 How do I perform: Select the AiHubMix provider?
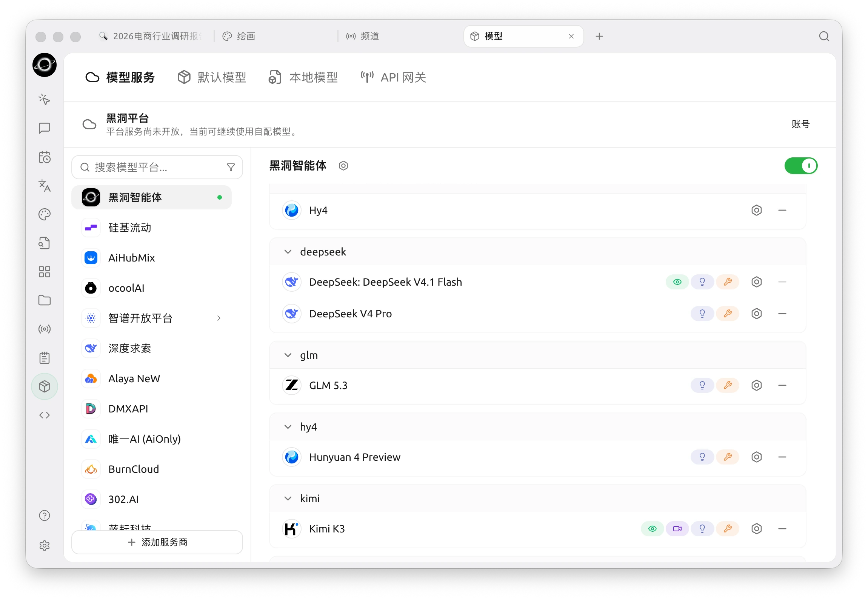[151, 258]
